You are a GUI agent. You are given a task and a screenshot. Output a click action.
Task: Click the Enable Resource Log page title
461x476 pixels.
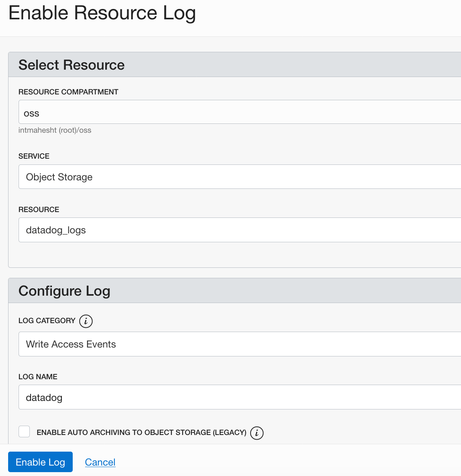(x=102, y=13)
